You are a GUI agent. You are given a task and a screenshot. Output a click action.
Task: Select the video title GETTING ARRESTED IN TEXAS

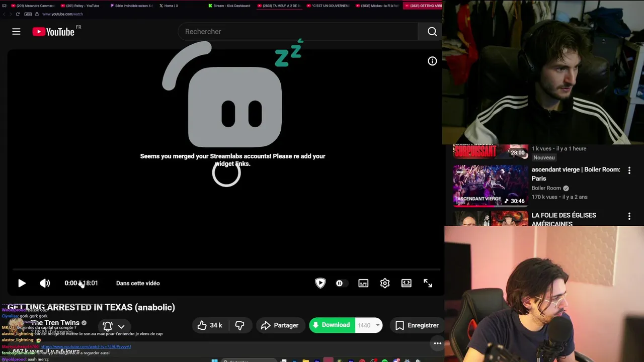[x=91, y=307]
